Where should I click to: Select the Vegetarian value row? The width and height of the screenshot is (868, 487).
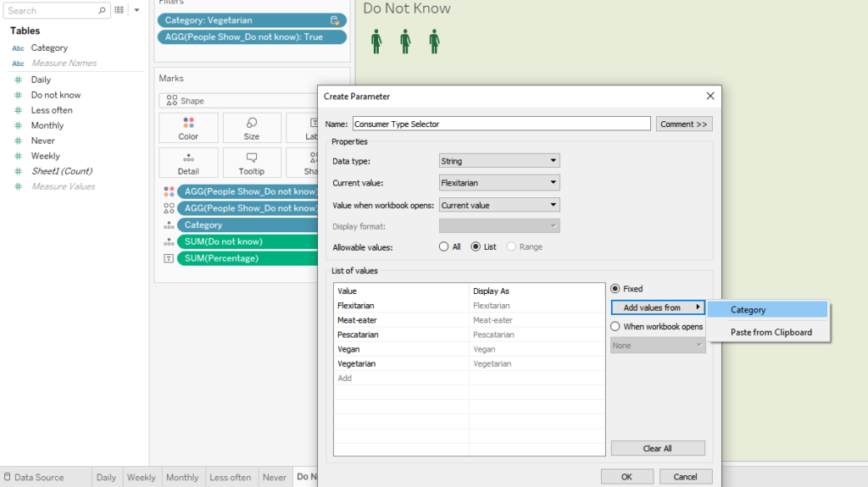[469, 363]
